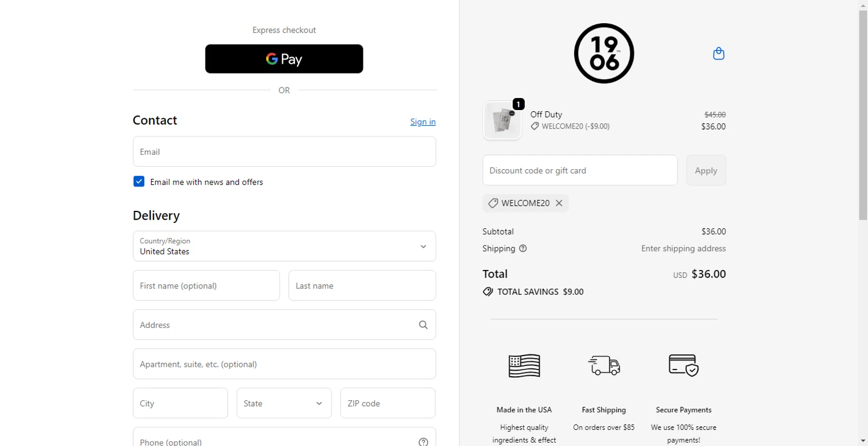Click the Phone (optional) field
Screen dimensions: 868x446
(x=284, y=437)
